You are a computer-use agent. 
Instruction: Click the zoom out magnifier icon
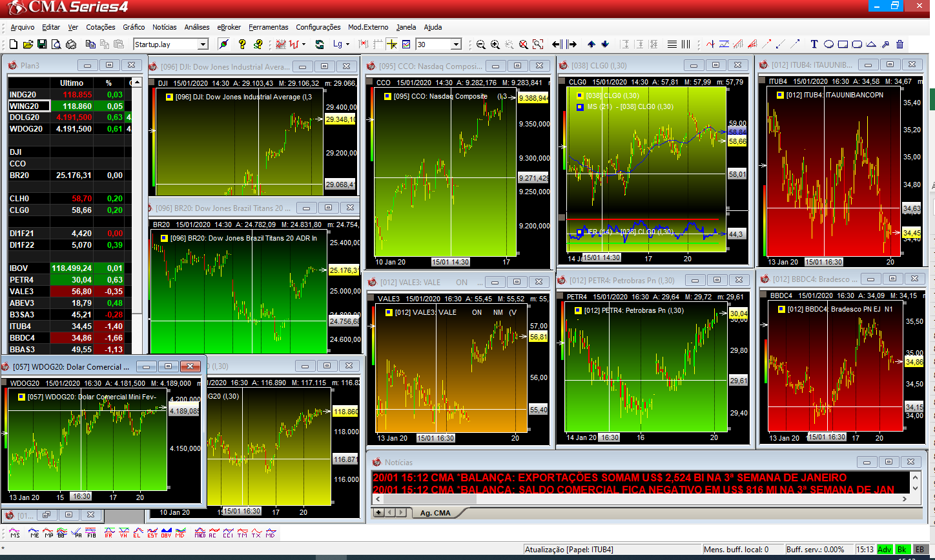click(x=480, y=45)
